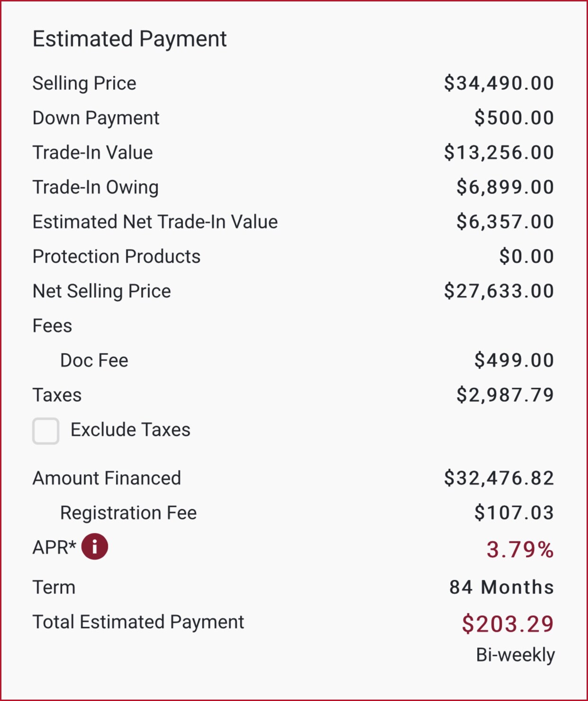Click the $500.00 down payment amount

pos(514,118)
